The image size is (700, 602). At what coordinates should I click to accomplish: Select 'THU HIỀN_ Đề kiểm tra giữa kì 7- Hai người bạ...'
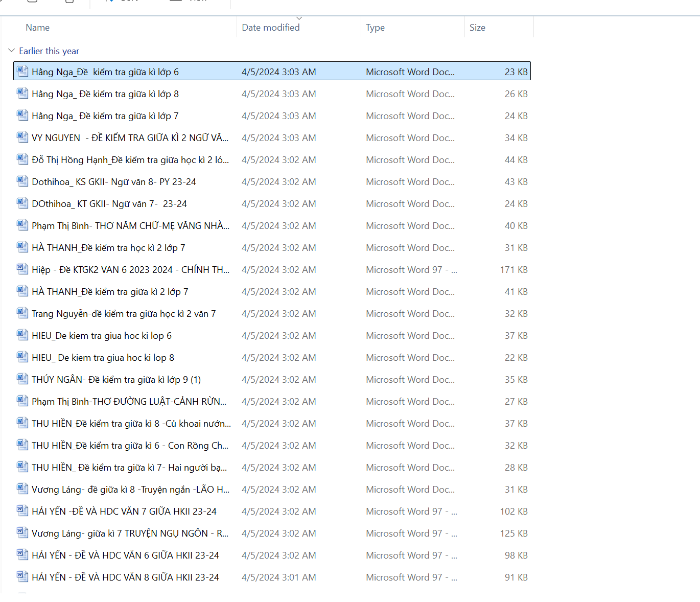129,468
